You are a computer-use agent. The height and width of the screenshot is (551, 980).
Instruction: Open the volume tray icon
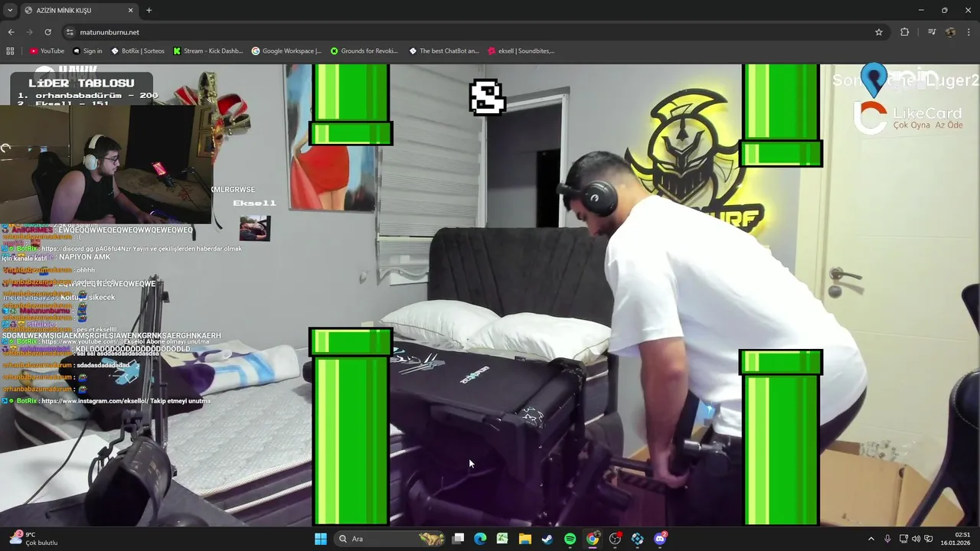pyautogui.click(x=916, y=539)
